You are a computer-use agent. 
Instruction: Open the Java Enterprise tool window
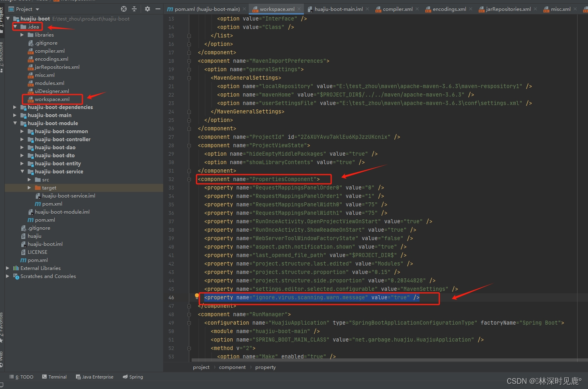(x=95, y=377)
